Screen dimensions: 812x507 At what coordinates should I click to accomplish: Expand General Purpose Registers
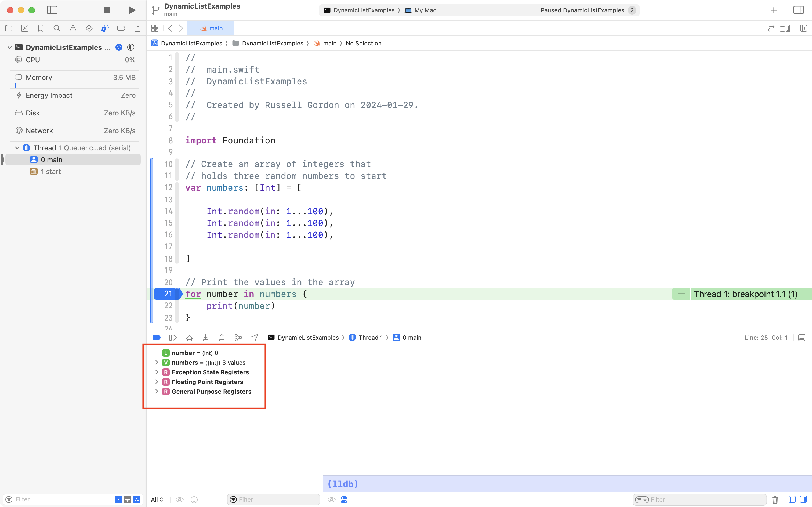tap(157, 391)
